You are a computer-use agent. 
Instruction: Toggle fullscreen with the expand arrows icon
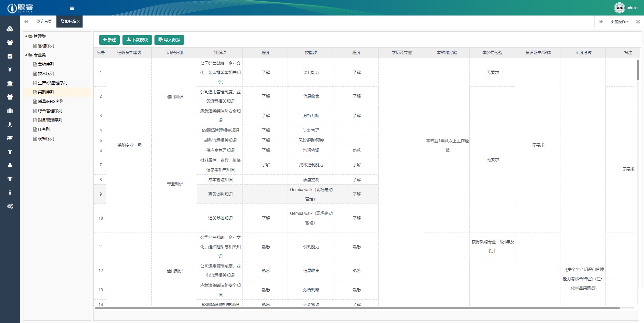coord(638,22)
